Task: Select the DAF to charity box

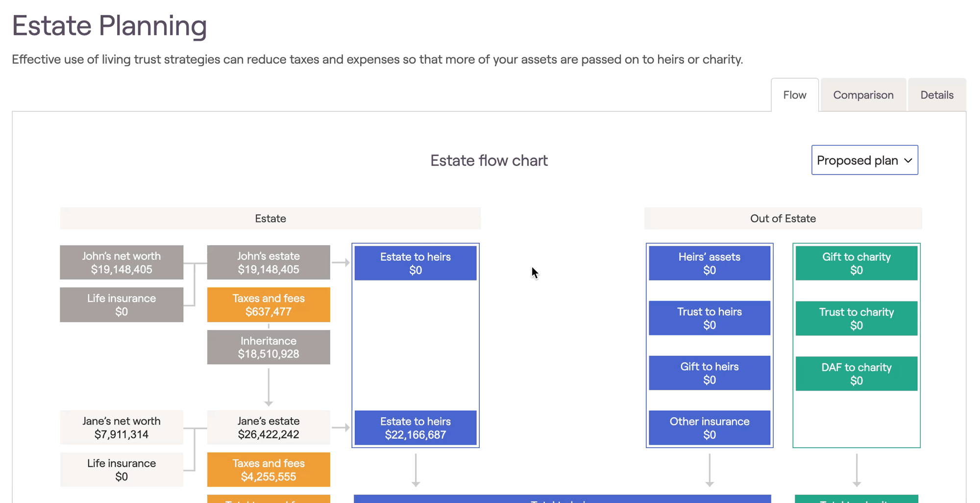Action: click(x=856, y=374)
